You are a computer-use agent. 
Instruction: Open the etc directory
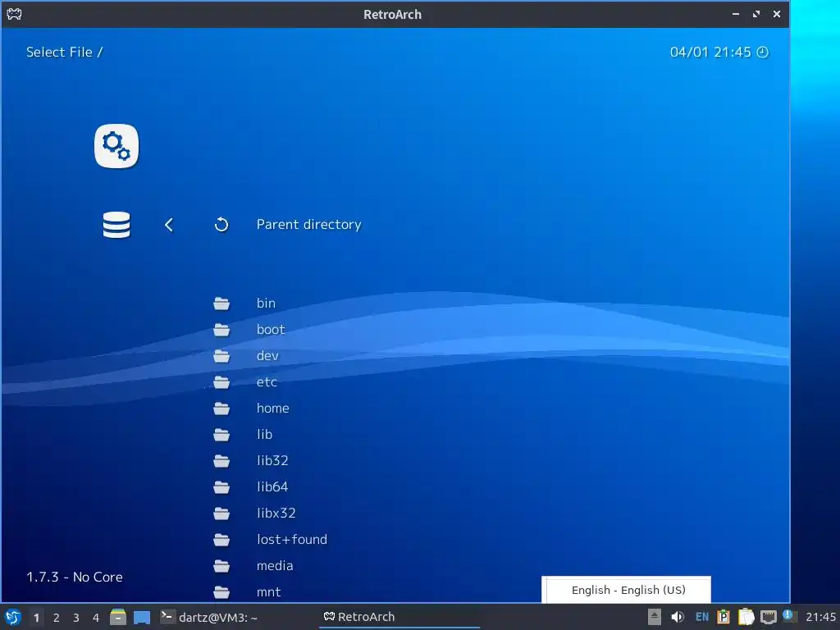pos(267,382)
